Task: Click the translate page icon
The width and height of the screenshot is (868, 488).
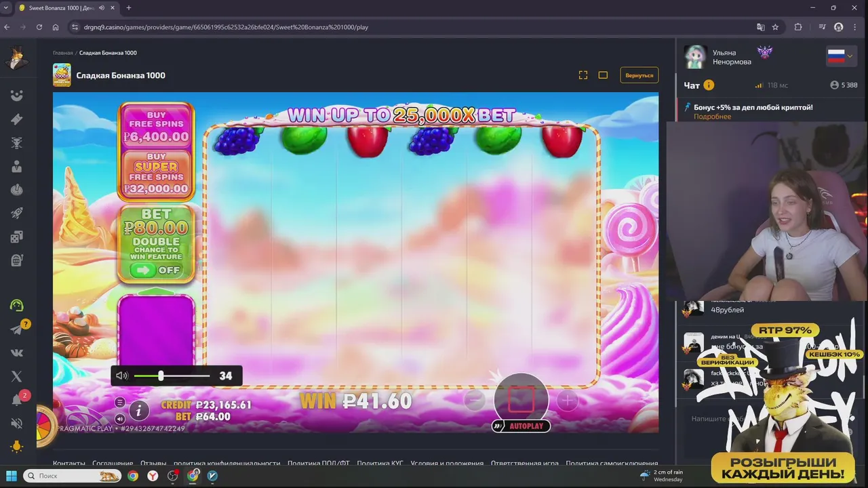Action: click(x=761, y=27)
